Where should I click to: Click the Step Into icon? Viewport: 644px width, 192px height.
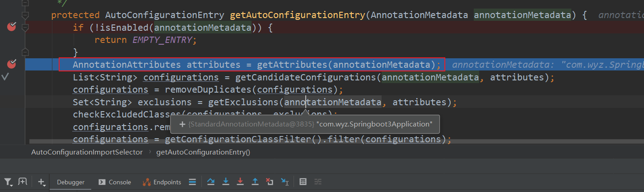point(226,182)
